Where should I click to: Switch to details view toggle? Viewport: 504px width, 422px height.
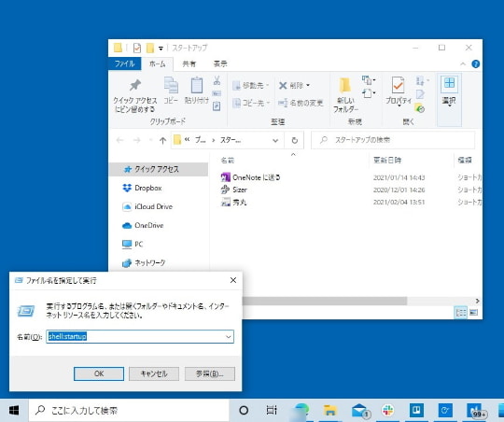click(x=461, y=313)
